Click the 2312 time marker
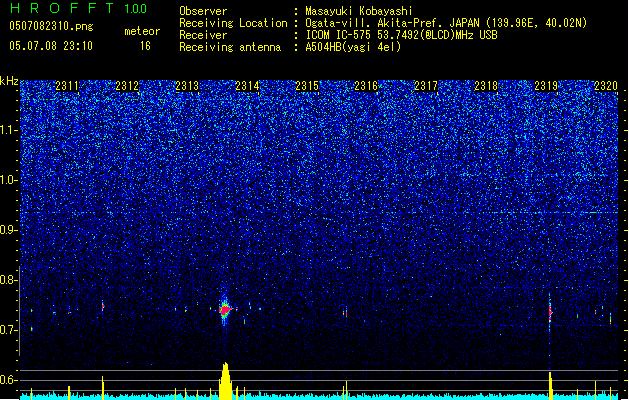The height and width of the screenshot is (400, 629). [x=127, y=86]
